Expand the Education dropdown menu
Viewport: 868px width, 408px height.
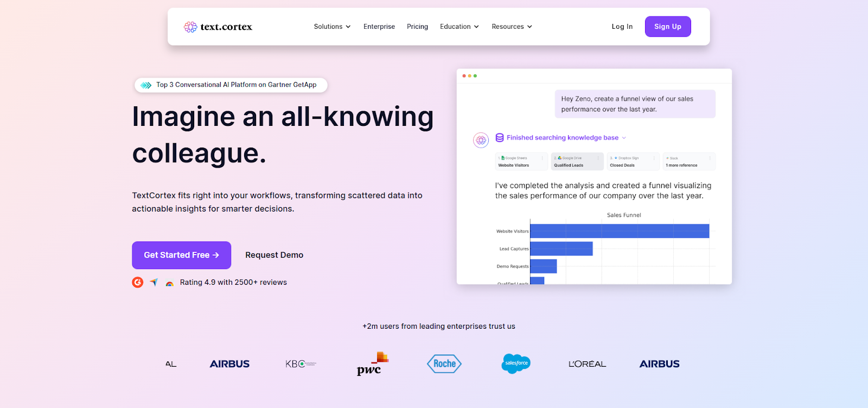click(x=459, y=27)
